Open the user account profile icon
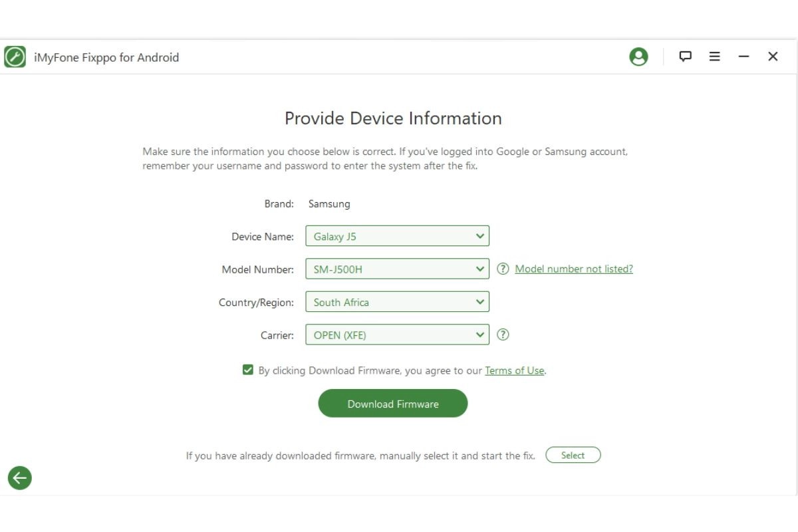 pyautogui.click(x=638, y=57)
